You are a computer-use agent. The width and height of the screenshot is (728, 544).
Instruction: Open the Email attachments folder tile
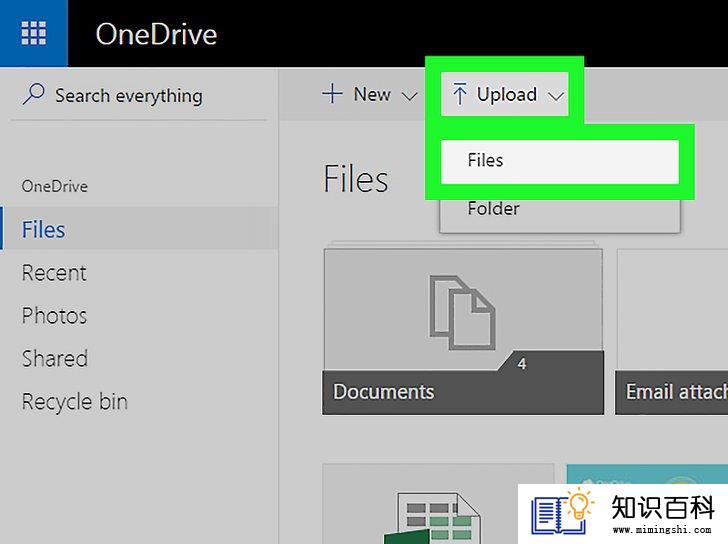[x=671, y=331]
